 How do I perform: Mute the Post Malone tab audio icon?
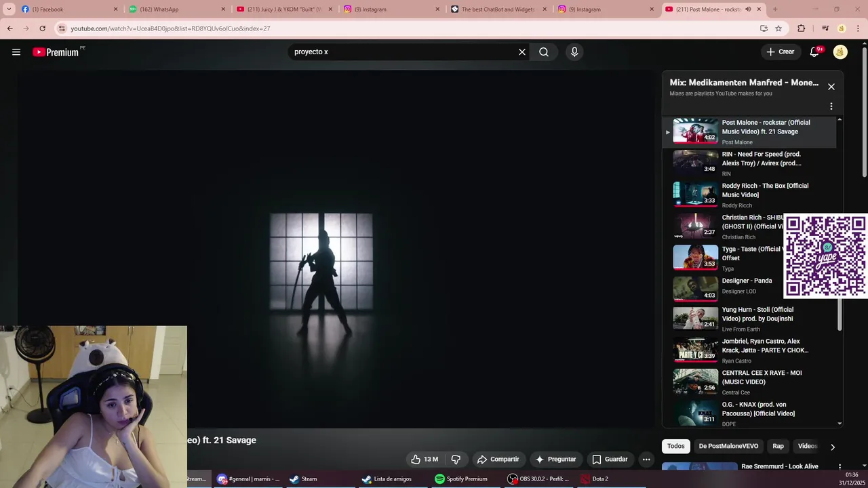point(748,9)
